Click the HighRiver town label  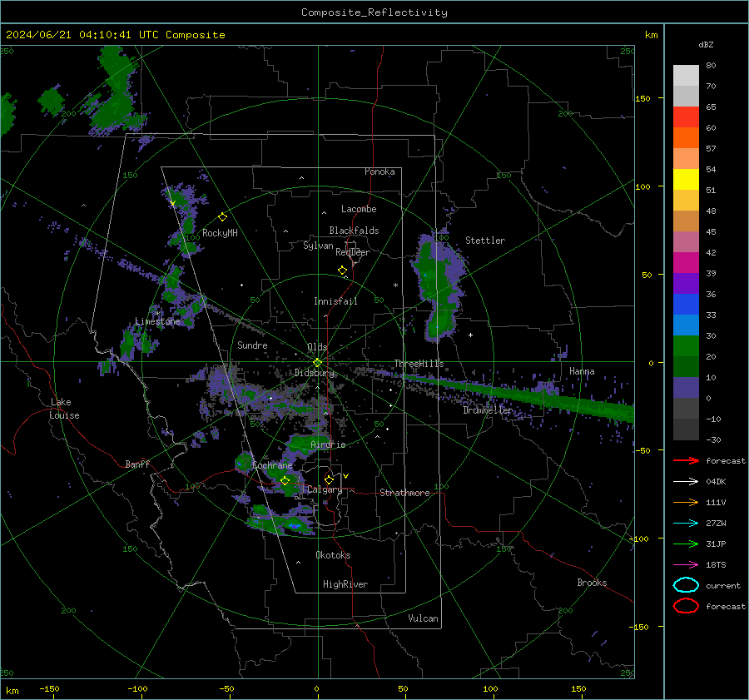point(345,584)
